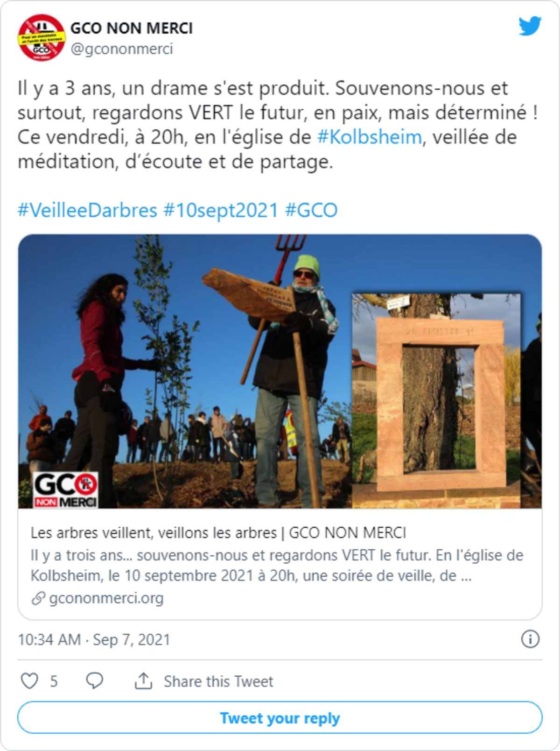560x751 pixels.
Task: Click the GCO NON MERCI logo in photo
Action: point(65,490)
